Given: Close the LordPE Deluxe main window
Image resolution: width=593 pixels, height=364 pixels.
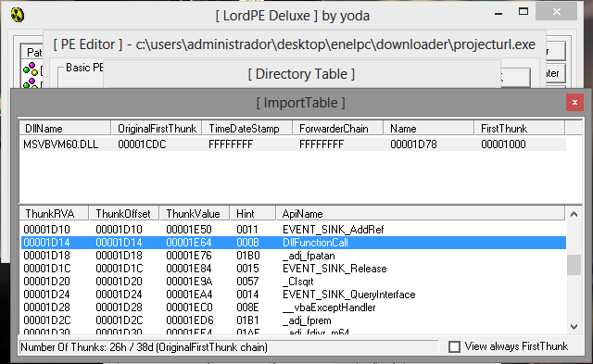Looking at the screenshot, I should pos(556,12).
